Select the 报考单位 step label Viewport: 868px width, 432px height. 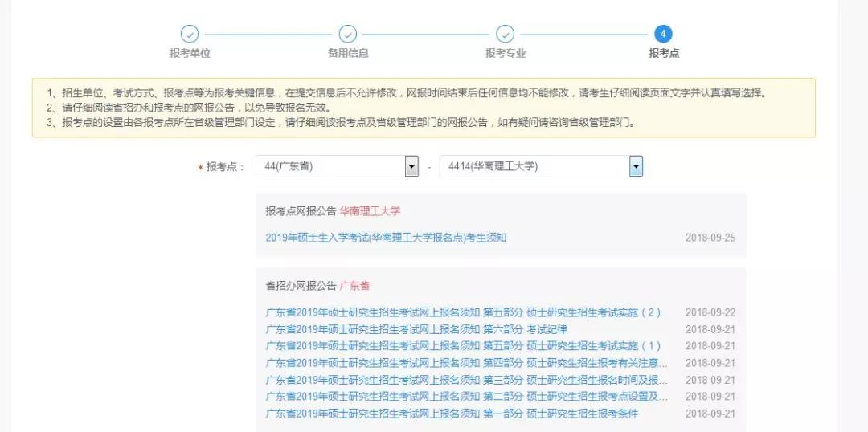point(189,53)
